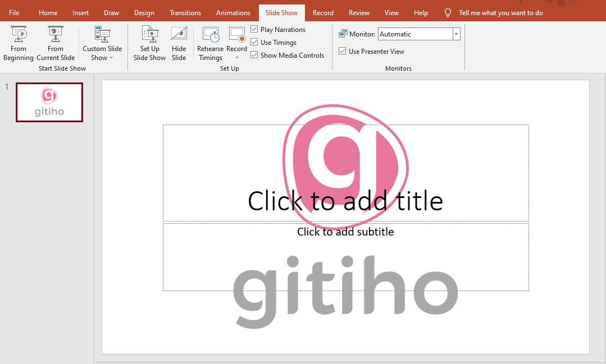Switch to the Transitions tab

(185, 12)
